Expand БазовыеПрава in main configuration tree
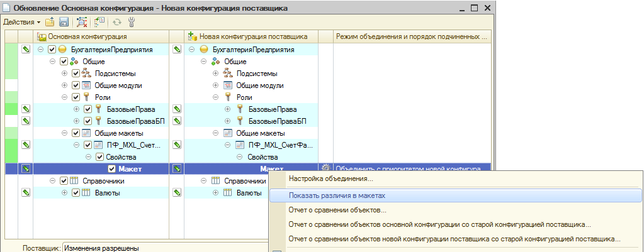644x252 pixels. (x=76, y=109)
